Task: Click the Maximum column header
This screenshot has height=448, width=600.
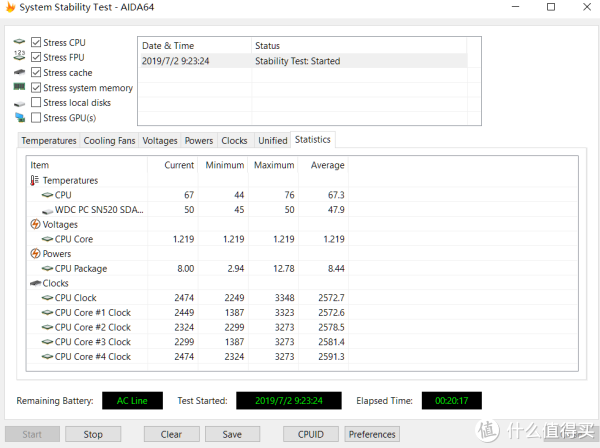Action: 273,165
